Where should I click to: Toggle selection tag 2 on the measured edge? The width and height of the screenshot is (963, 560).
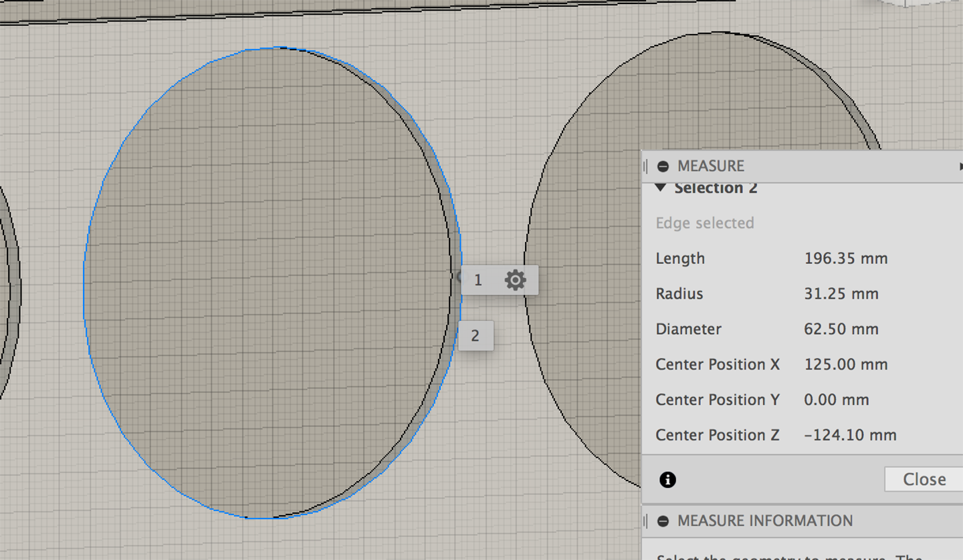(475, 335)
